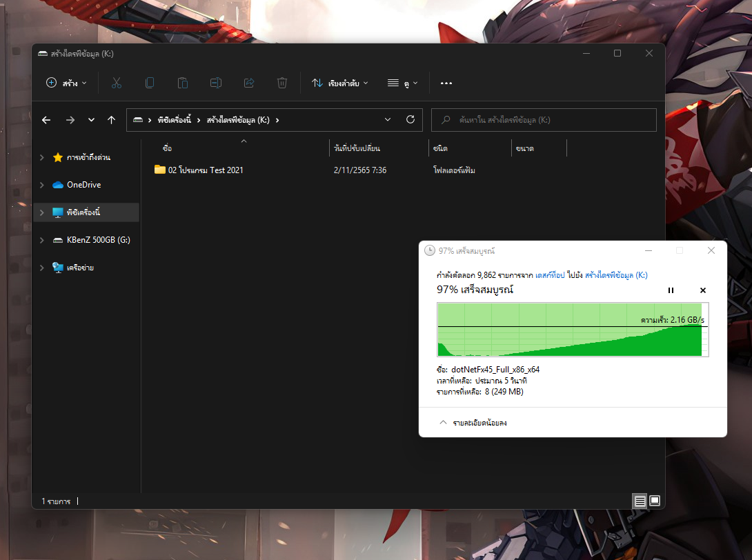Select OneDrive in navigation pane
752x560 pixels.
click(x=84, y=185)
